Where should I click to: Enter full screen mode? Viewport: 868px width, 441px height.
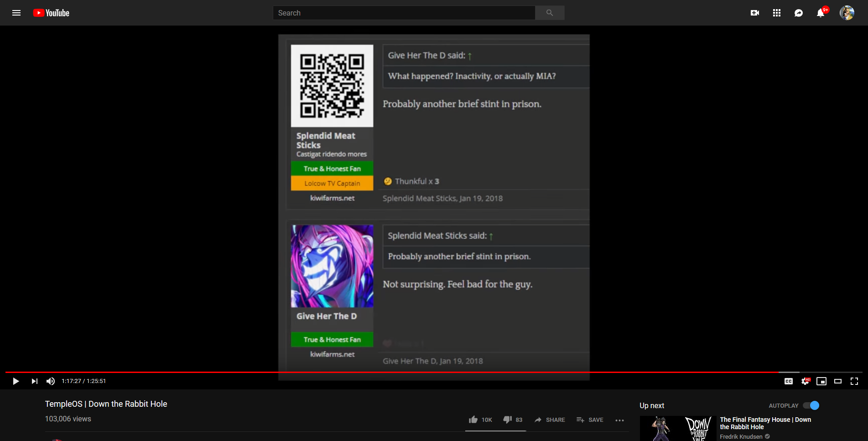click(854, 381)
